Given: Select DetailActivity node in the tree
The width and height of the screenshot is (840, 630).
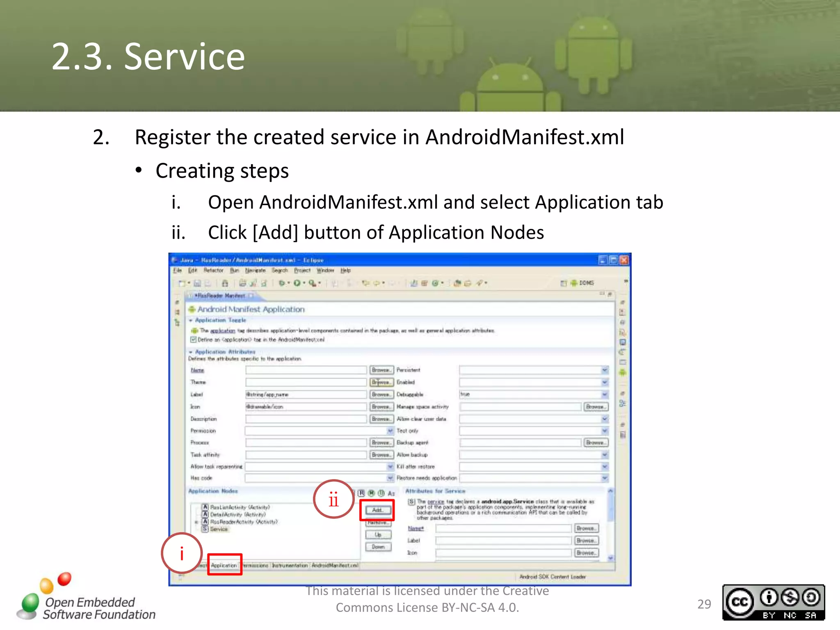Looking at the screenshot, I should click(234, 514).
